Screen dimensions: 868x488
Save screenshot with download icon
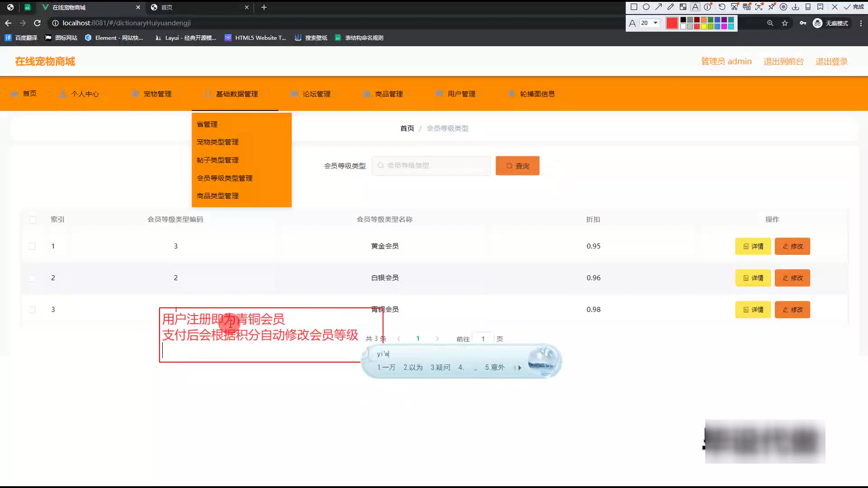point(795,7)
